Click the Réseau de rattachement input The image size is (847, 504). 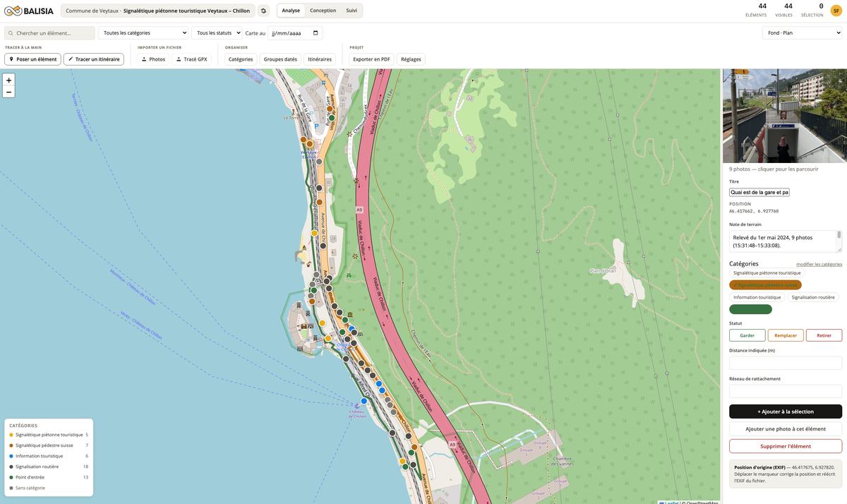click(x=786, y=391)
